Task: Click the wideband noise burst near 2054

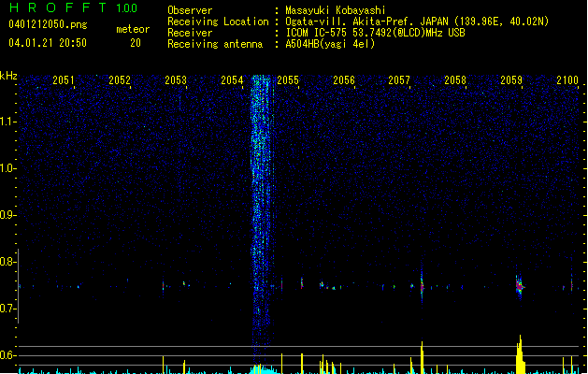Action: coord(262,218)
